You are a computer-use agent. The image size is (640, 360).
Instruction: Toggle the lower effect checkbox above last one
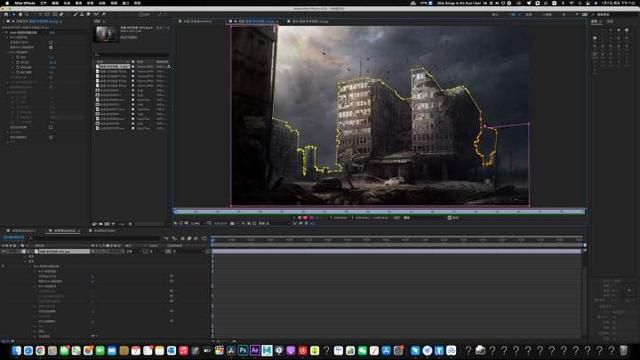click(x=51, y=127)
